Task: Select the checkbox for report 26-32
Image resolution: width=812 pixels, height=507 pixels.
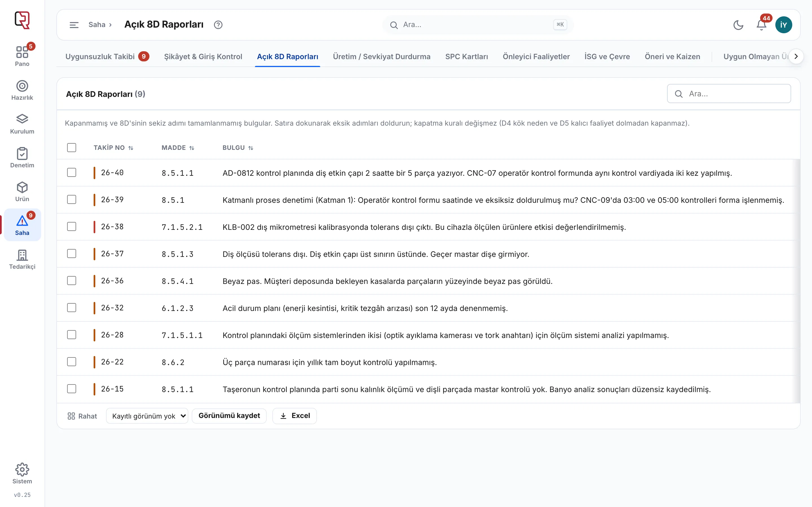Action: [x=71, y=308]
